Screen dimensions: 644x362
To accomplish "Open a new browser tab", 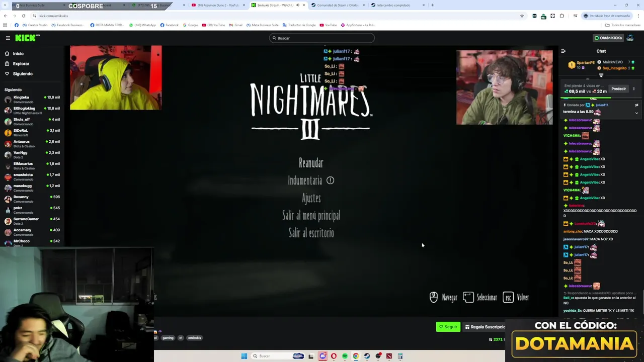I will [x=432, y=5].
